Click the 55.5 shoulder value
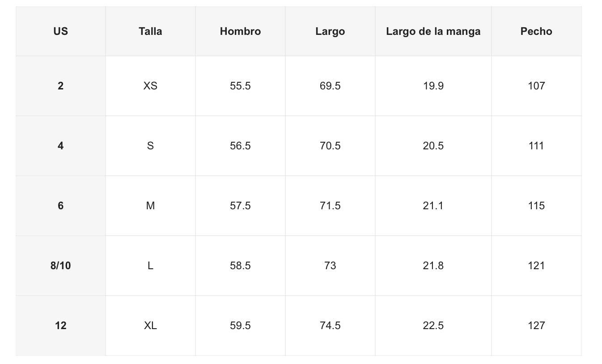The height and width of the screenshot is (364, 602). pyautogui.click(x=240, y=86)
